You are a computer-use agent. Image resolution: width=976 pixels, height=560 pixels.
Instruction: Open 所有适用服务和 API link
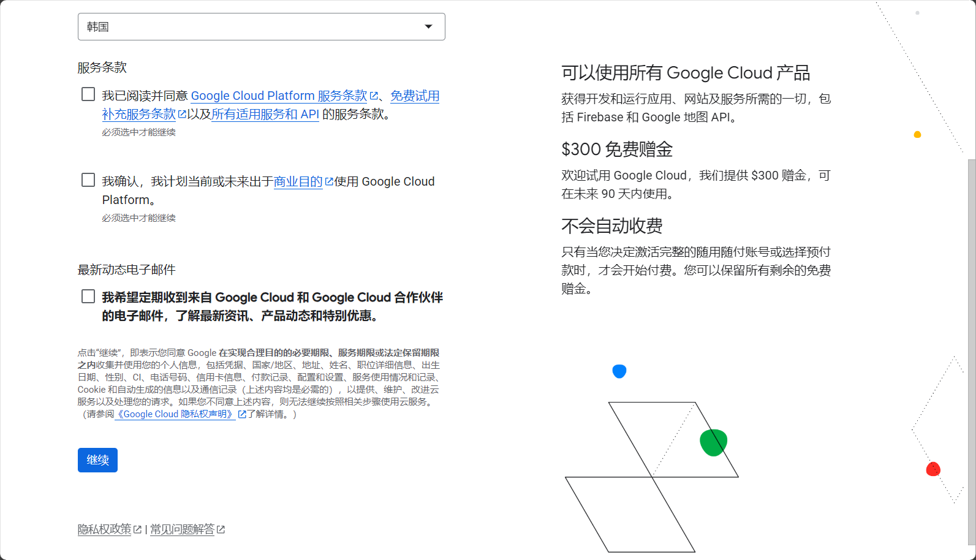click(265, 114)
